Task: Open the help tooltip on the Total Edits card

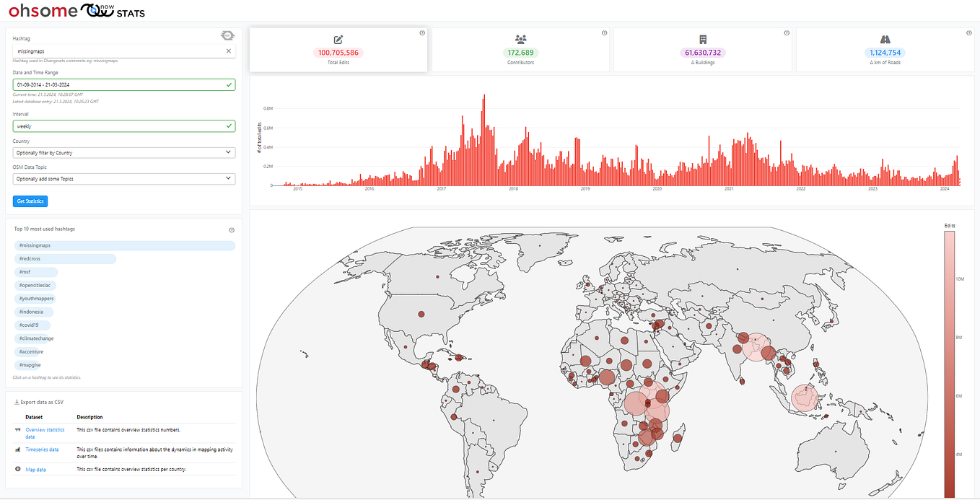Action: (422, 32)
